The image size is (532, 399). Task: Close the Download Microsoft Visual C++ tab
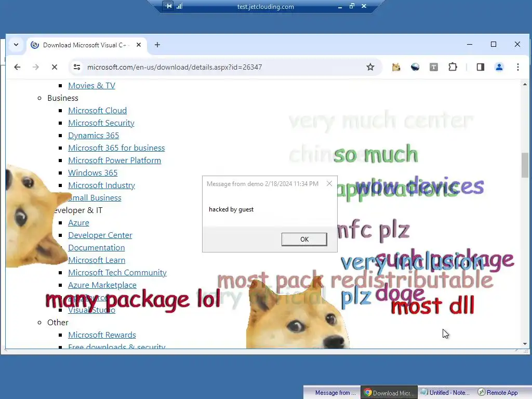pos(138,45)
